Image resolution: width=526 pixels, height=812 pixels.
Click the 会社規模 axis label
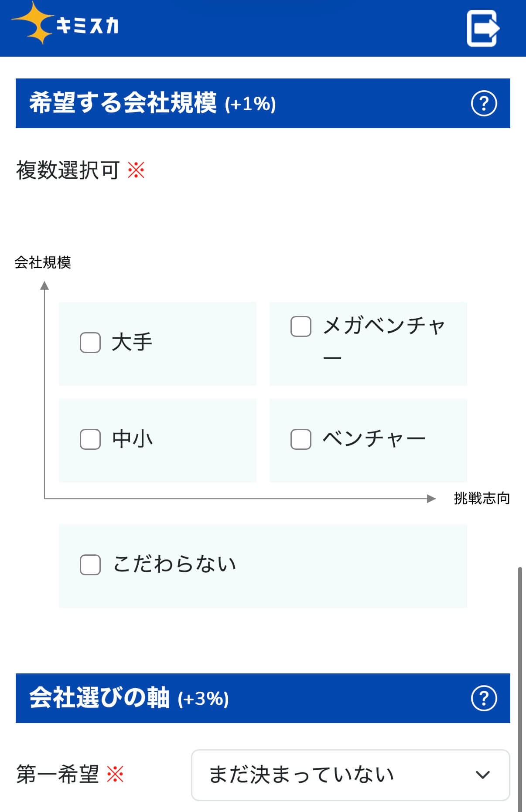pyautogui.click(x=43, y=262)
